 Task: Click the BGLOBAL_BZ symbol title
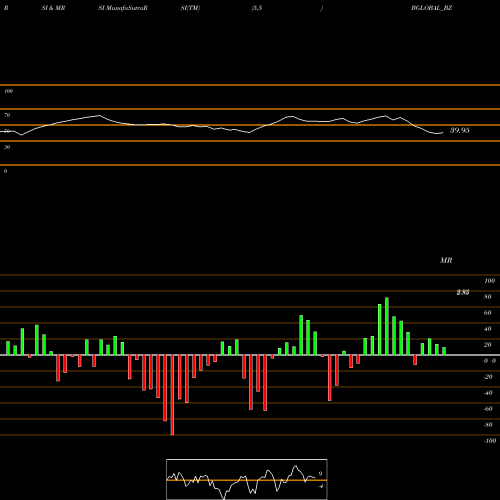click(x=431, y=8)
